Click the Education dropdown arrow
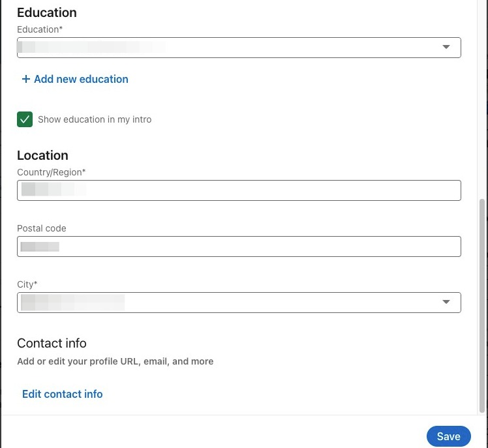This screenshot has height=448, width=488. pos(446,47)
